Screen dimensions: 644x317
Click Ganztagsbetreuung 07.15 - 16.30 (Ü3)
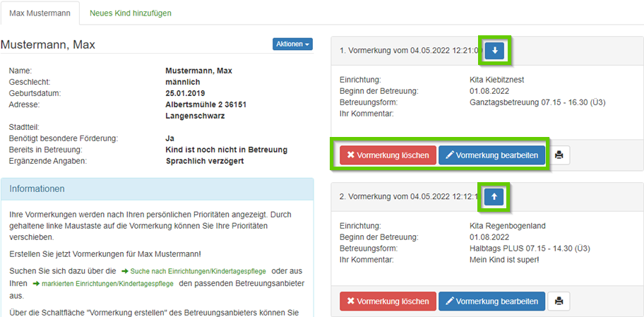click(x=537, y=102)
